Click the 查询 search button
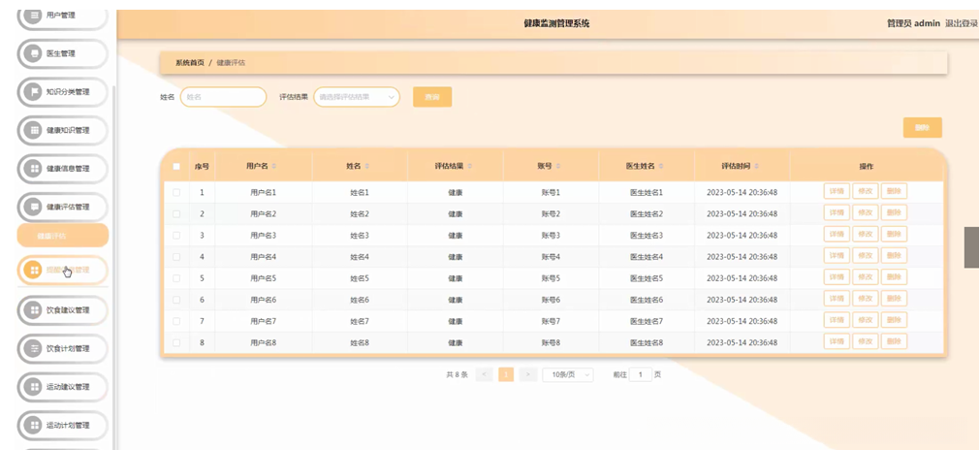Image resolution: width=980 pixels, height=450 pixels. (x=432, y=97)
